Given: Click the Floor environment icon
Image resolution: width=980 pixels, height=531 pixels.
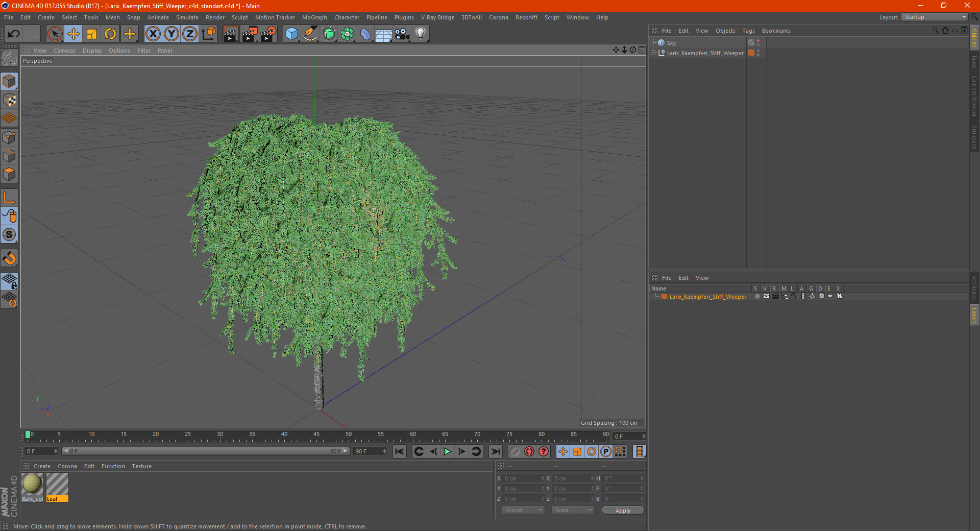Looking at the screenshot, I should [384, 34].
